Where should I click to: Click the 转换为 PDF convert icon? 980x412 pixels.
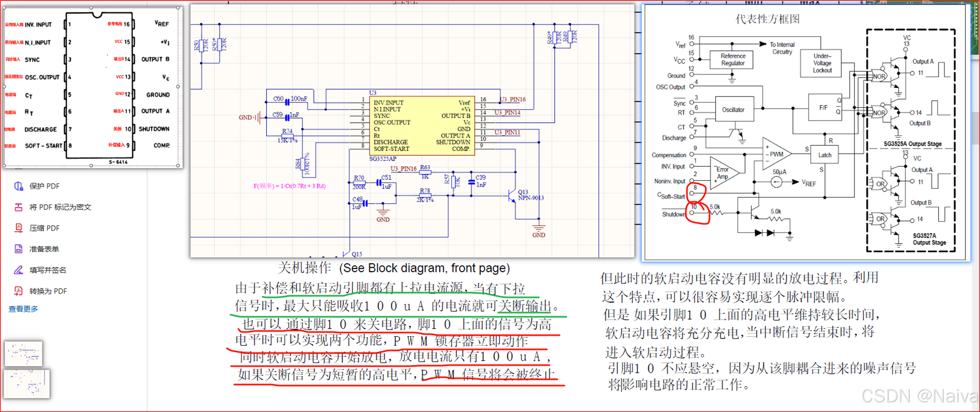(x=18, y=291)
